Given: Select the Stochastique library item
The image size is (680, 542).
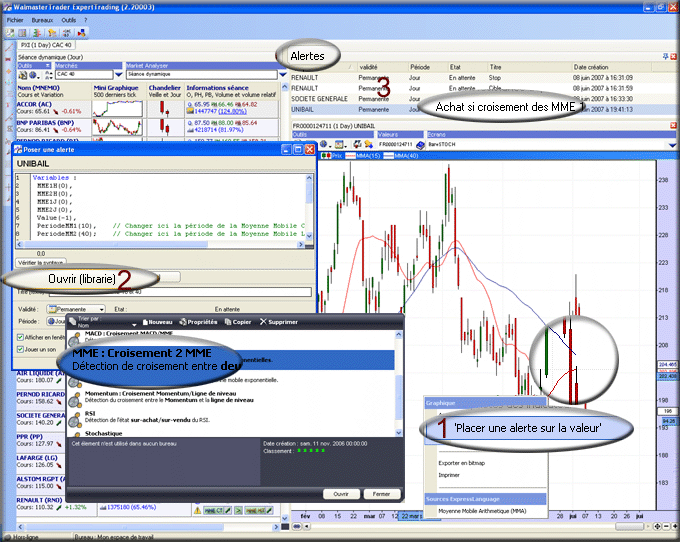Looking at the screenshot, I should 232,433.
